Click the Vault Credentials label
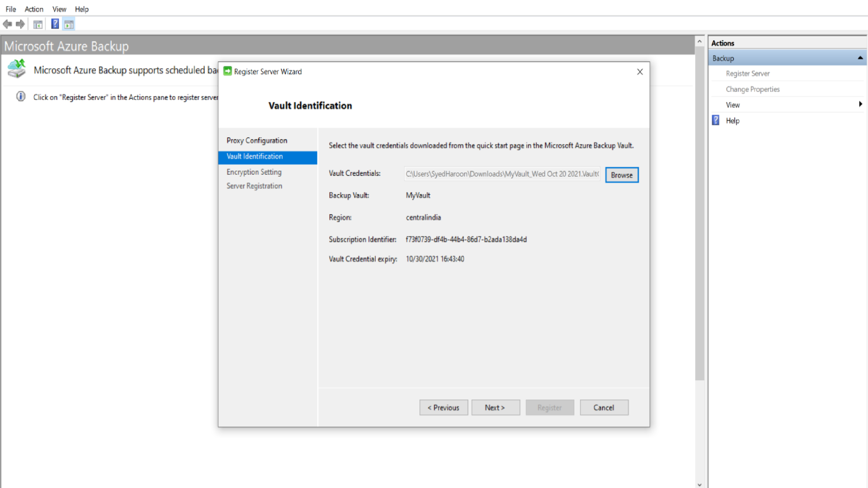This screenshot has width=868, height=488. tap(354, 173)
